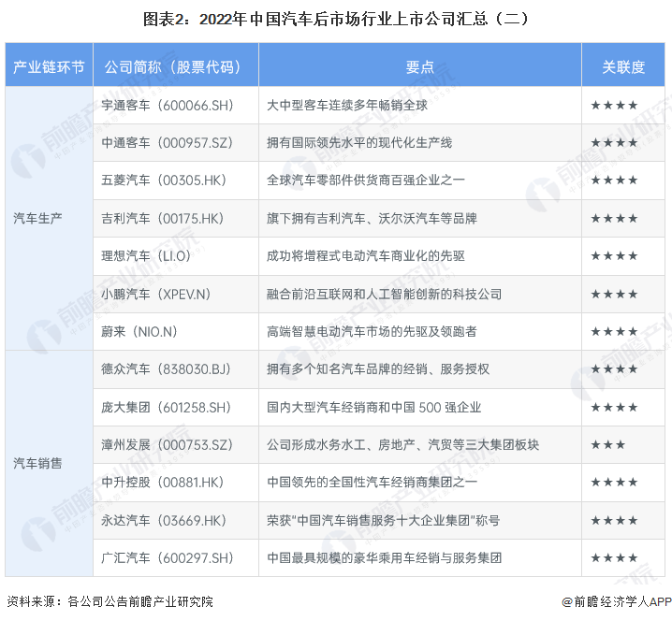This screenshot has width=672, height=621.
Task: Click the star rating in 宇通客车 row
Action: pos(614,106)
